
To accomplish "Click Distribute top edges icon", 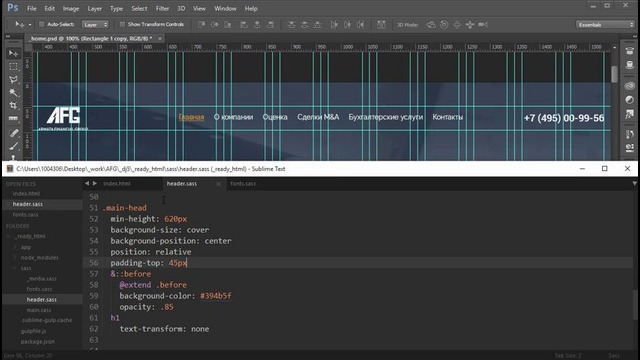I will (x=291, y=24).
